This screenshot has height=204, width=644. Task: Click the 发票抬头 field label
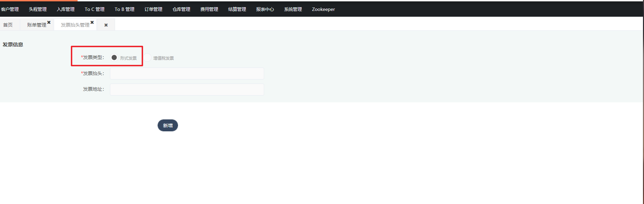[x=93, y=73]
